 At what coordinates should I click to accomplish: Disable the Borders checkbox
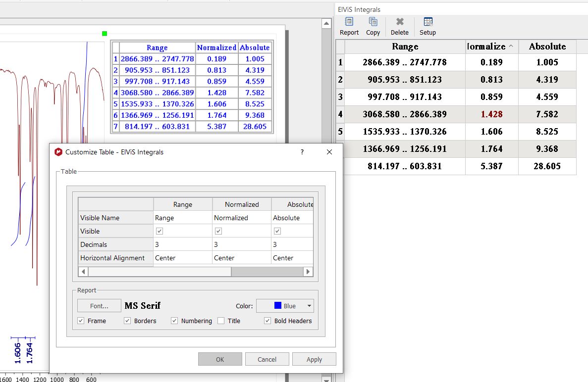(127, 321)
